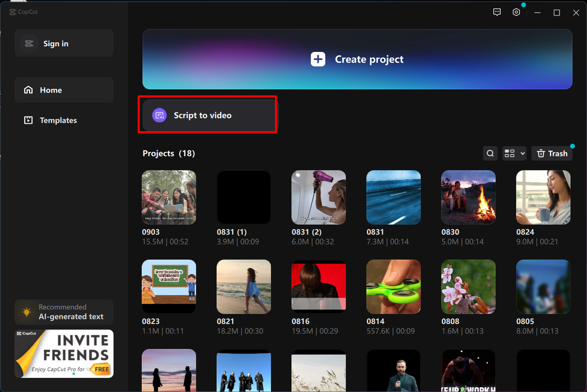Click the CapCut logo in top left
The width and height of the screenshot is (587, 392).
23,12
